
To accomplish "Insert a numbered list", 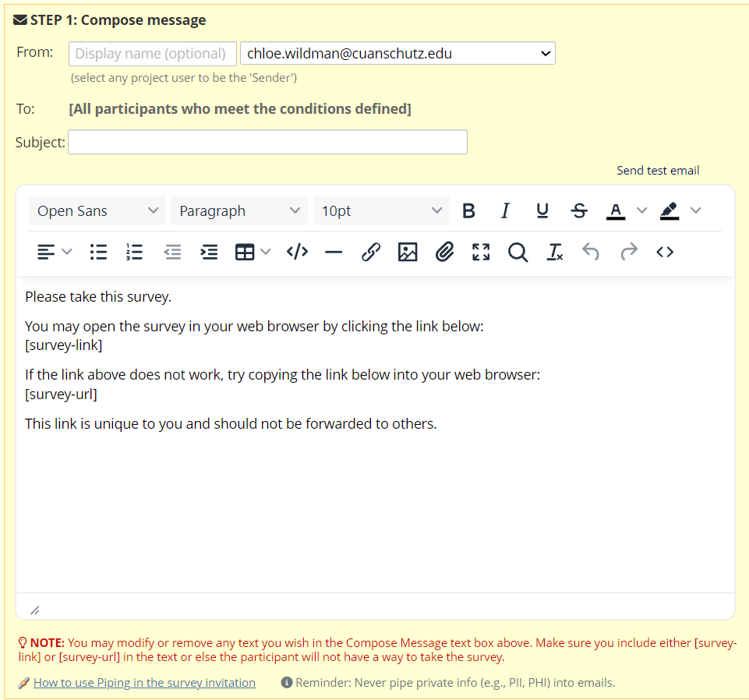I will 134,251.
